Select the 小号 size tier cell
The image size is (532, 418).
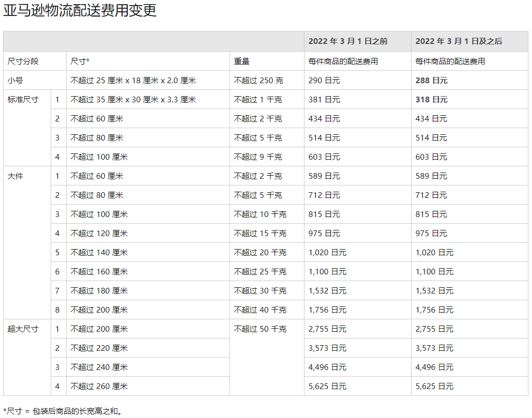tap(16, 81)
